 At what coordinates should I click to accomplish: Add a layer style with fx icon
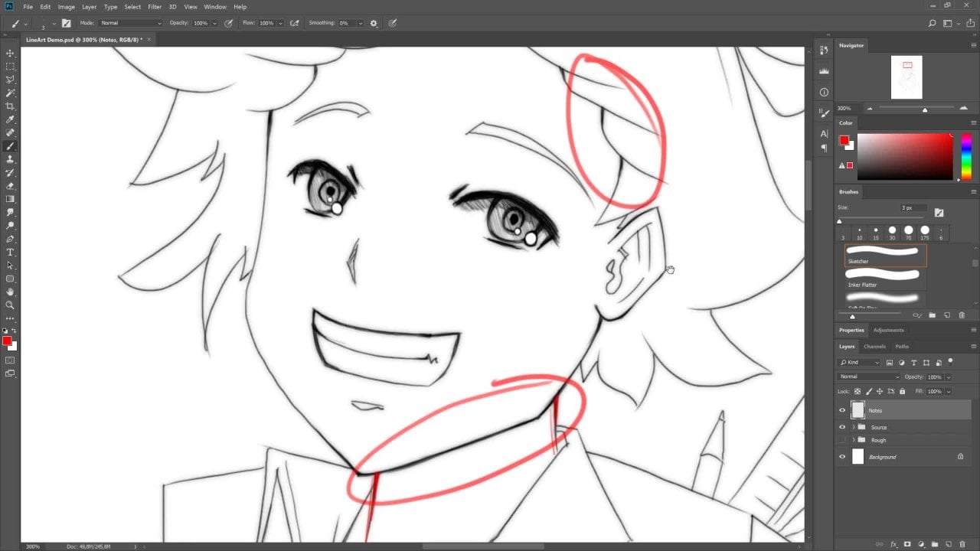coord(893,544)
